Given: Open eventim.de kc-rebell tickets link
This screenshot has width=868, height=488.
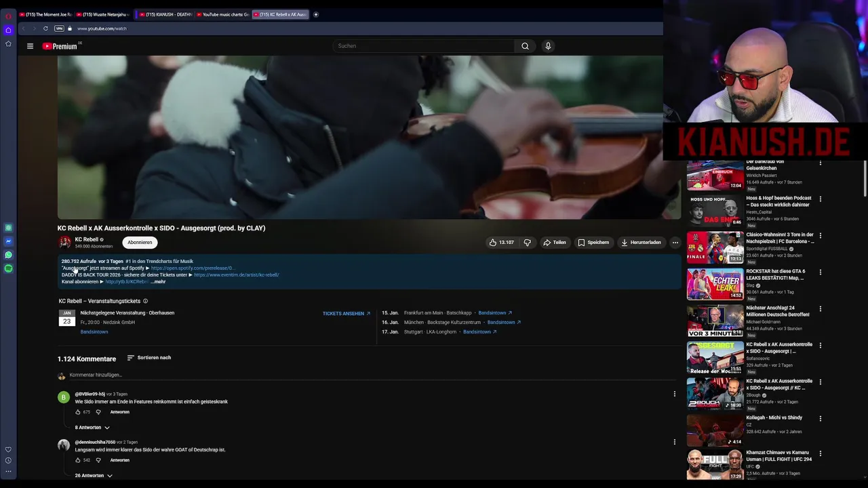Looking at the screenshot, I should click(237, 274).
